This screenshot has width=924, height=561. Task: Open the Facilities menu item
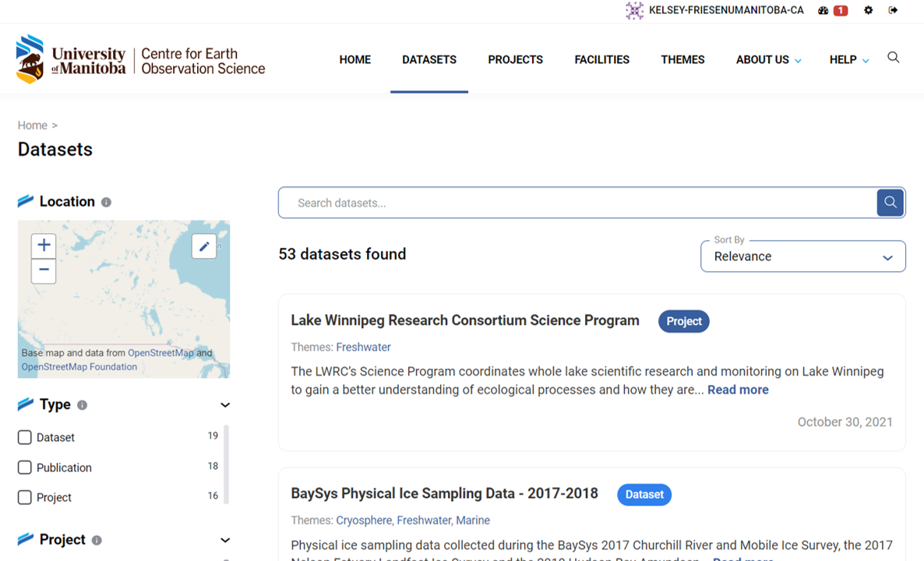tap(601, 60)
